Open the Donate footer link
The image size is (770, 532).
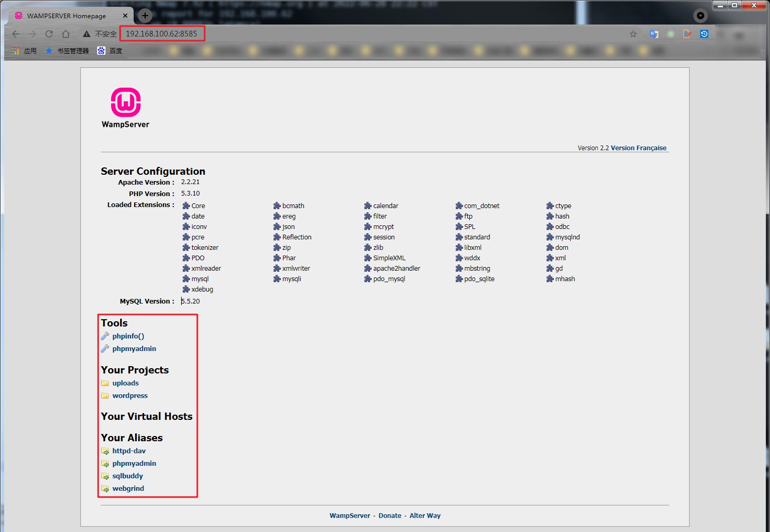click(390, 516)
